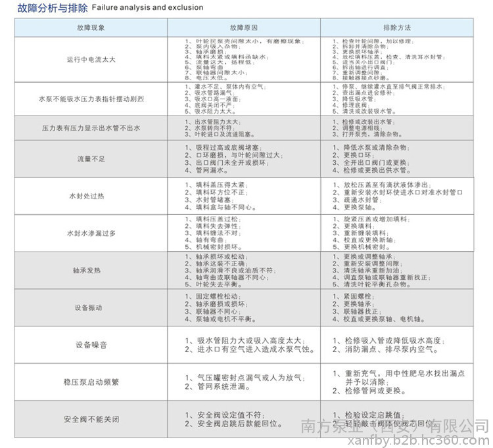
Task: Click cause line '吸水管阻力大或吸入高度太大'
Action: point(245,340)
